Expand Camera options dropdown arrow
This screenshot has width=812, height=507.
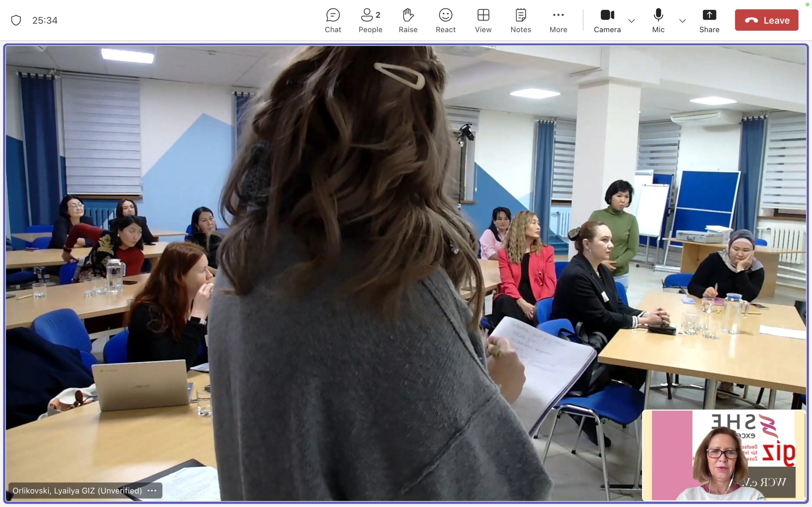coord(631,21)
